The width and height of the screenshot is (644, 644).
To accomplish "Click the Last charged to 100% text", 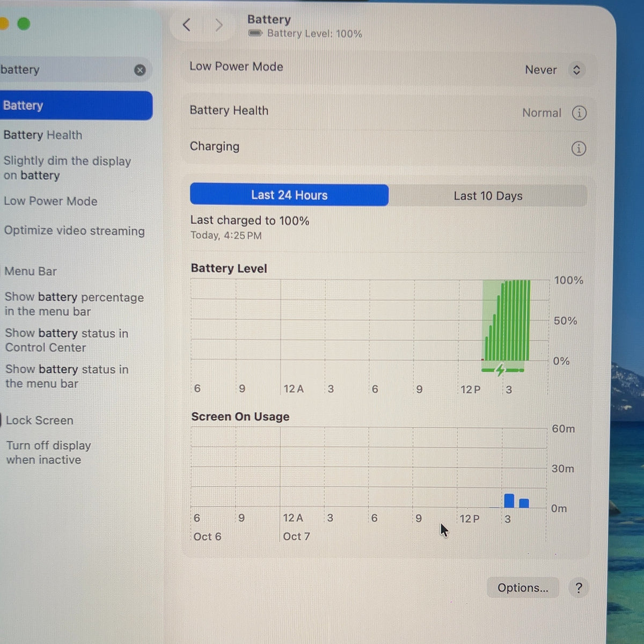I will click(250, 221).
